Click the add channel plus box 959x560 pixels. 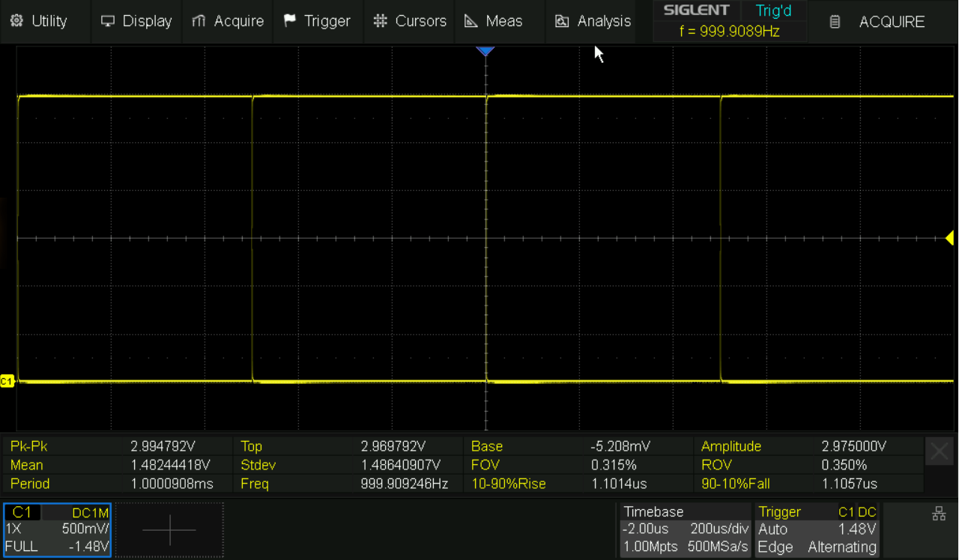click(170, 530)
